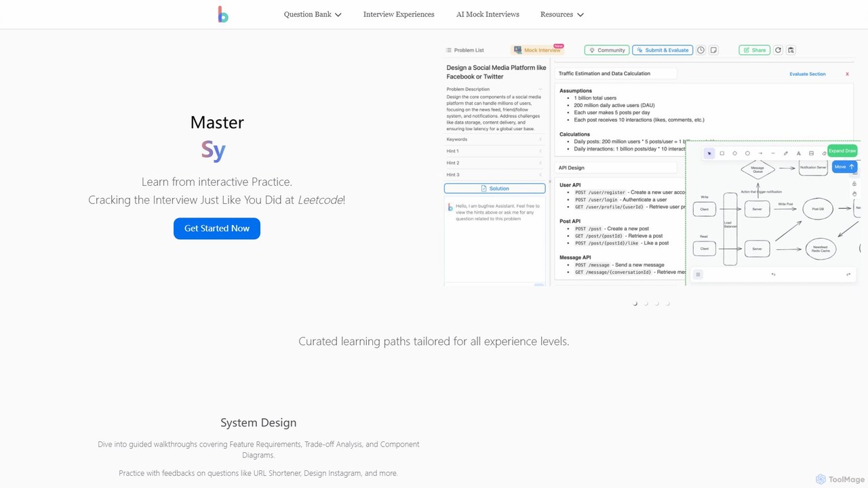Select the fourth carousel slide dot

click(668, 304)
